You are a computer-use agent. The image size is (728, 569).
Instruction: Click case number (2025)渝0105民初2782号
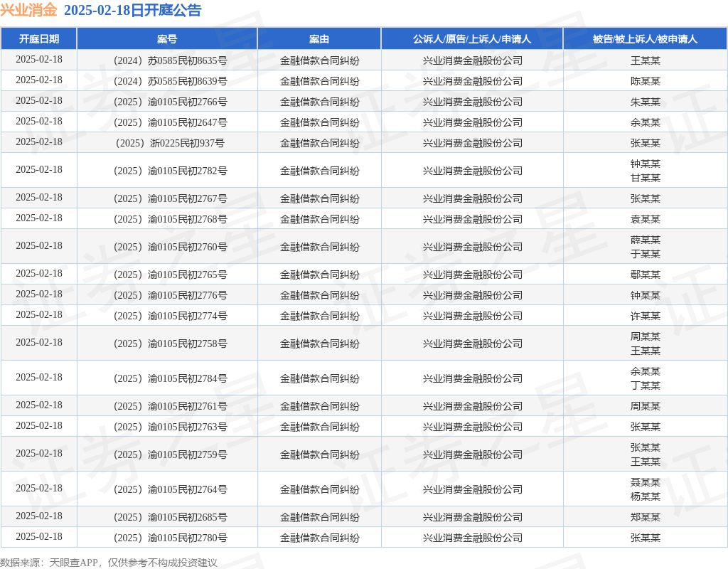pos(171,171)
